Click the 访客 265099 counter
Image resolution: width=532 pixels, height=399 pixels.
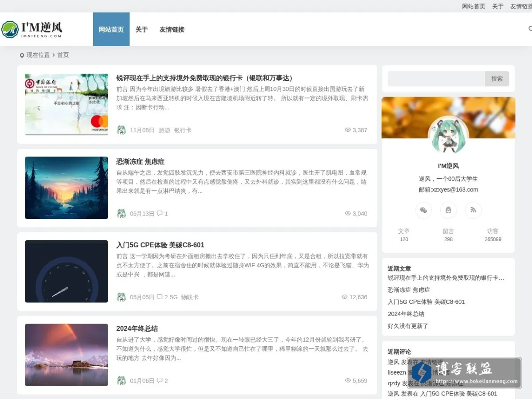(493, 235)
